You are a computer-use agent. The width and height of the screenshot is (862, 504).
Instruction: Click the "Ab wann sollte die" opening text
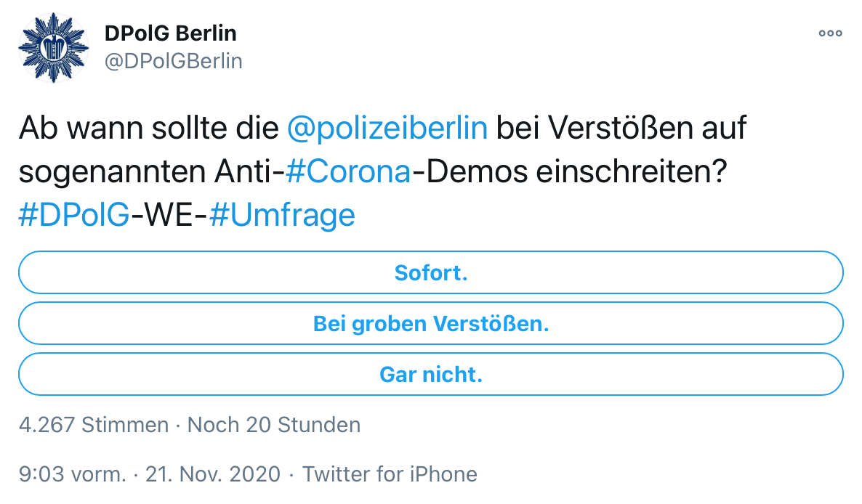pyautogui.click(x=149, y=129)
